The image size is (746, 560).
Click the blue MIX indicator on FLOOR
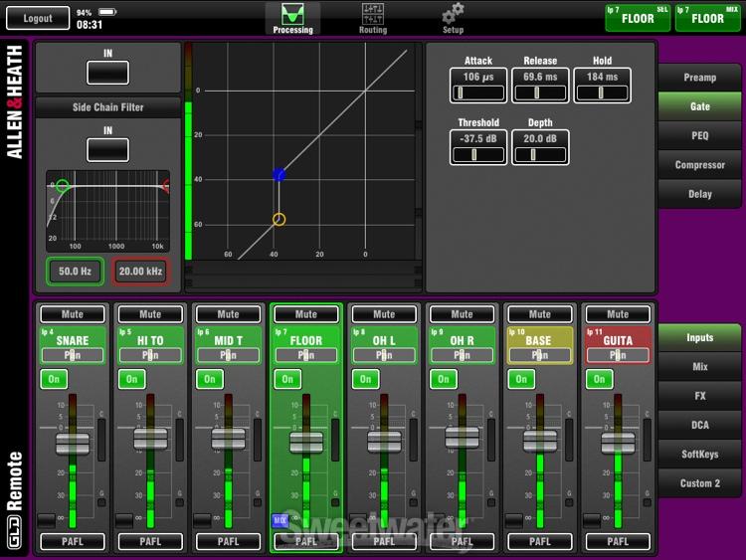280,520
